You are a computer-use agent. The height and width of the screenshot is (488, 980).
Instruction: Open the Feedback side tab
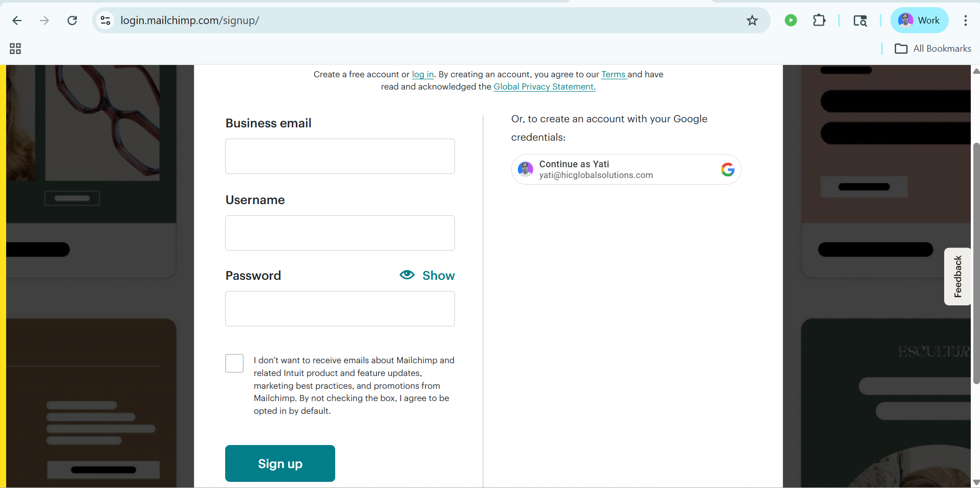pos(957,277)
